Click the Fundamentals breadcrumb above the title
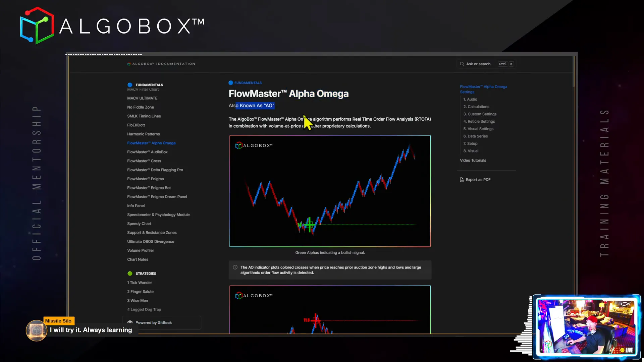 click(x=245, y=83)
